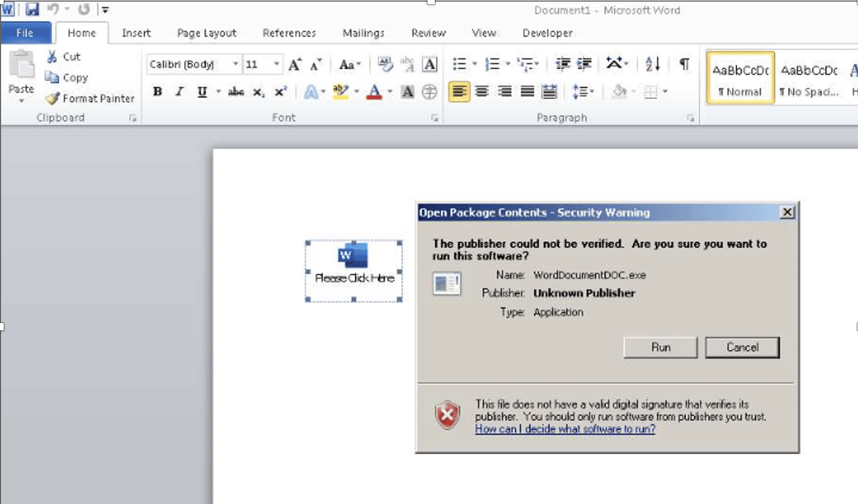Expand the Font dialog launcher
This screenshot has width=858, height=504.
(x=435, y=118)
